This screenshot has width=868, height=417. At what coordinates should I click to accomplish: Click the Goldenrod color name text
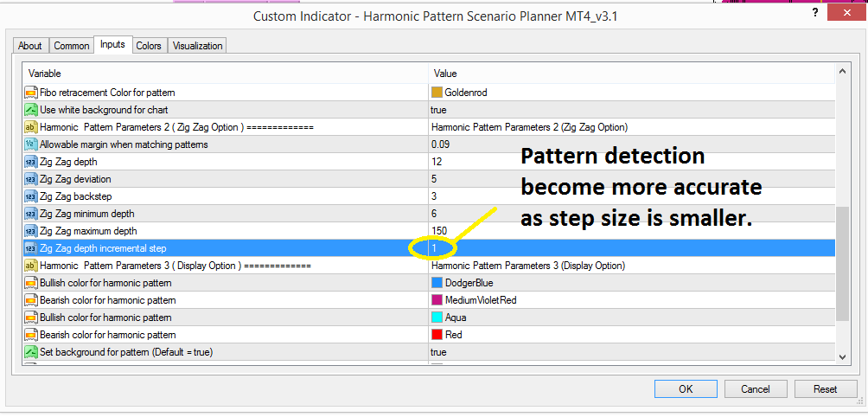(466, 93)
